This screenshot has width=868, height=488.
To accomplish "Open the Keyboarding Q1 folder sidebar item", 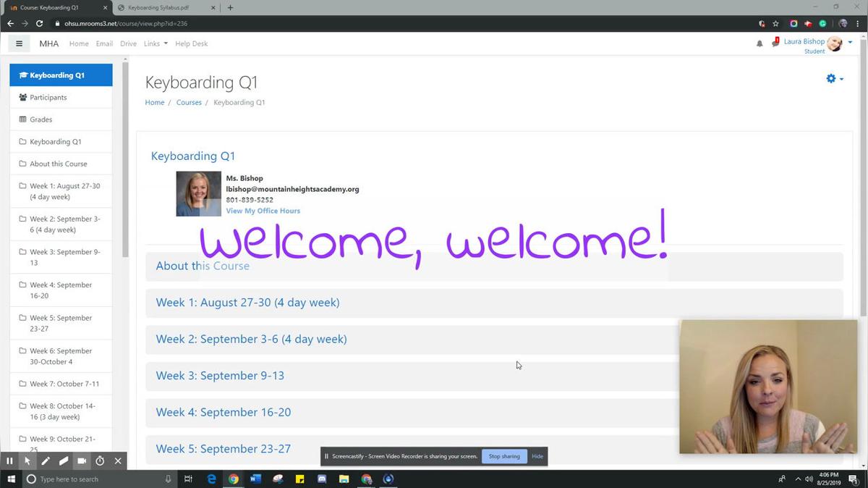I will [x=61, y=141].
